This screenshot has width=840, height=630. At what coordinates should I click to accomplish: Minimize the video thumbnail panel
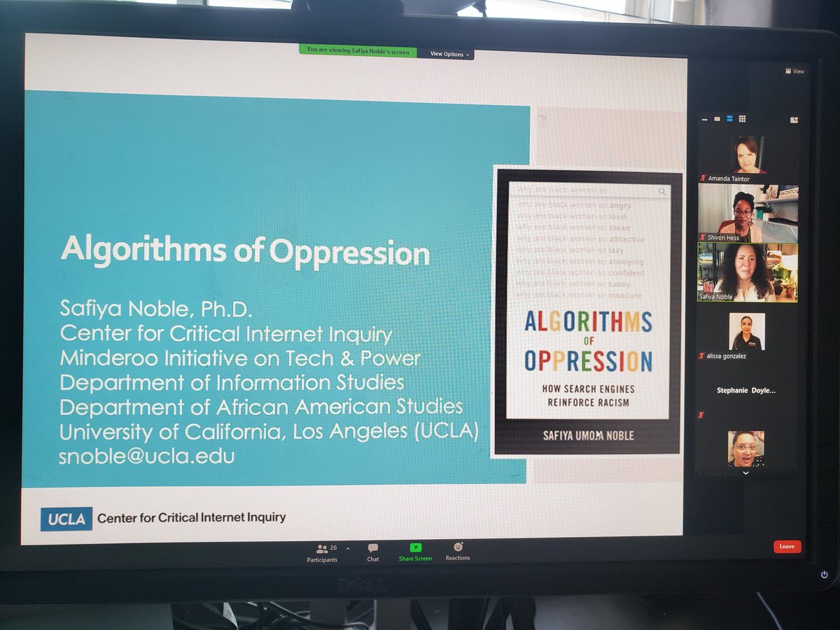click(704, 120)
